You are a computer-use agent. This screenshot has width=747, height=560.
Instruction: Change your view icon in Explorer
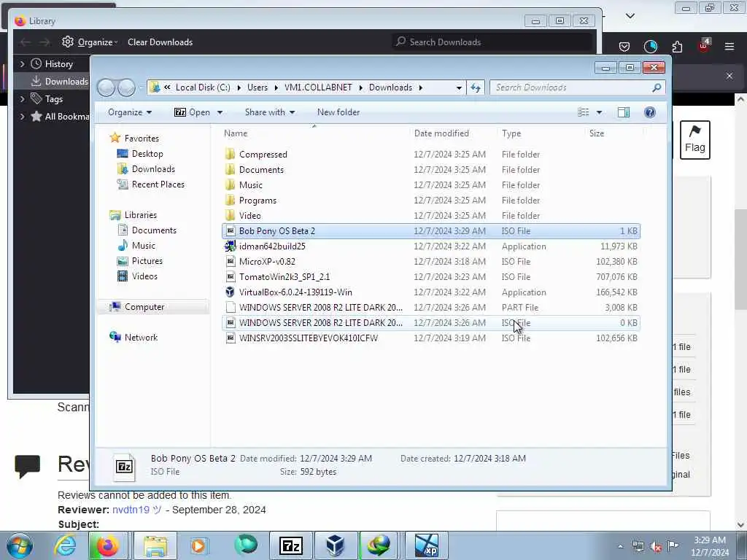(584, 112)
